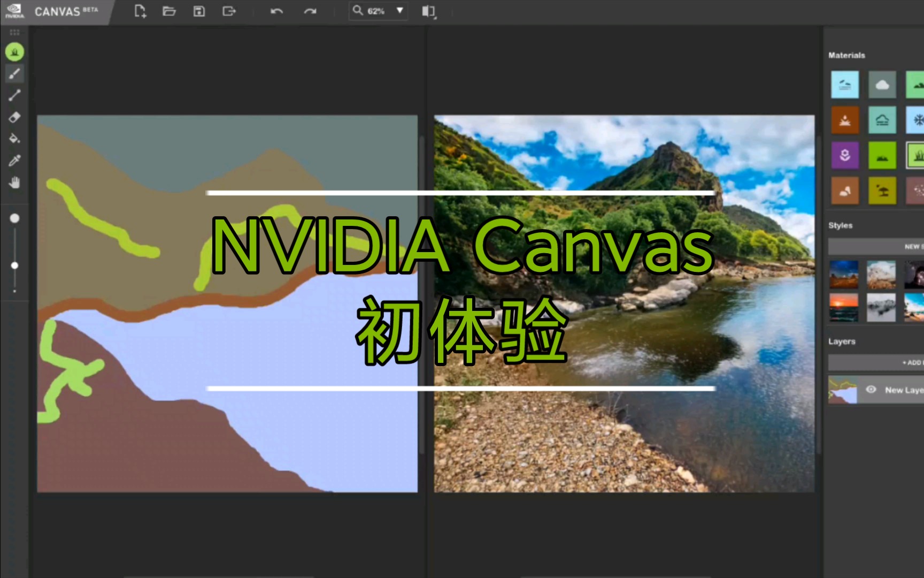
Task: Click the Materials panel heading
Action: 846,55
